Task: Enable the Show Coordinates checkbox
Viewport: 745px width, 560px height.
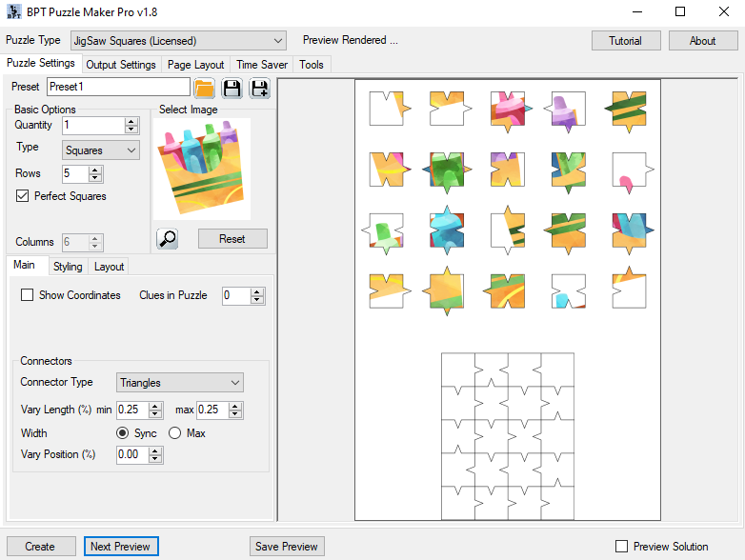Action: point(28,295)
